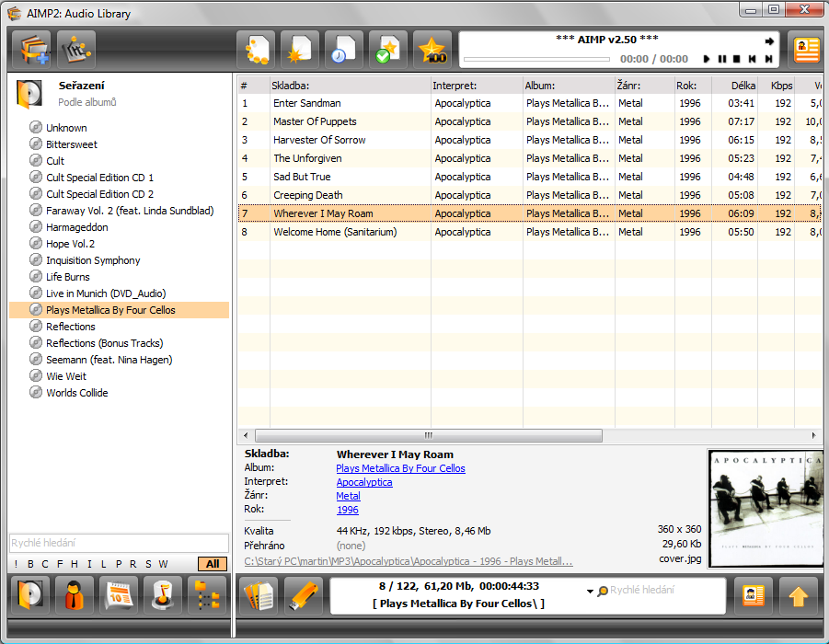Click the player switch icon beside the track title
This screenshot has width=829, height=644.
coord(807,49)
